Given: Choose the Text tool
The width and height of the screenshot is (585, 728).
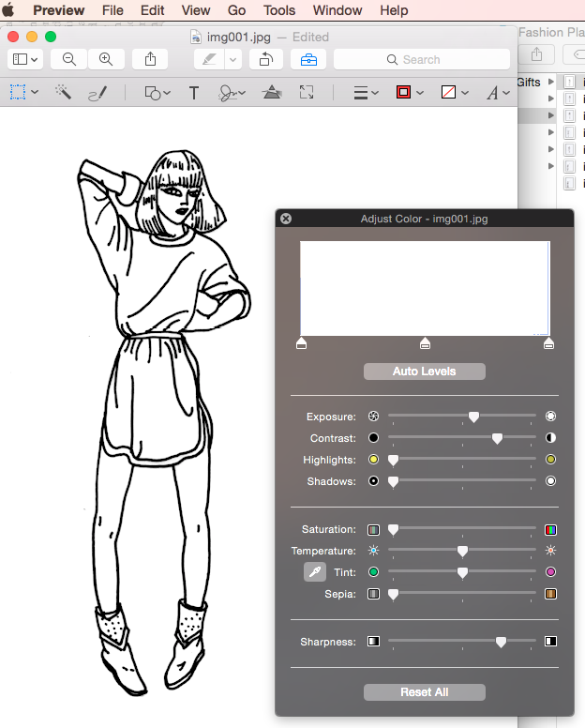Looking at the screenshot, I should pyautogui.click(x=194, y=93).
